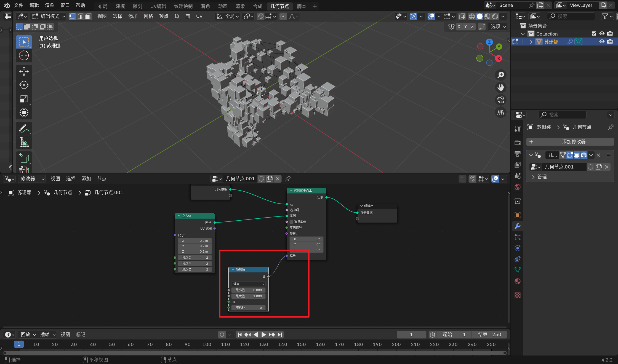Toggle modifier render camera visibility
This screenshot has width=618, height=364.
tap(584, 155)
